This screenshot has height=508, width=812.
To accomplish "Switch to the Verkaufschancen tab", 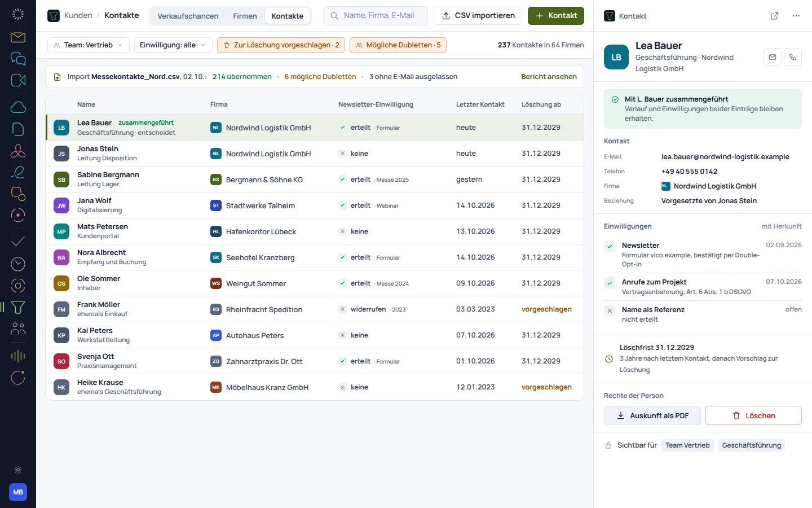I will click(x=188, y=16).
